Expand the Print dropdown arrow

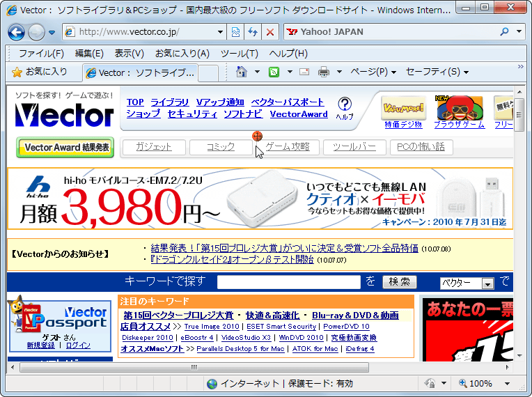coord(339,72)
